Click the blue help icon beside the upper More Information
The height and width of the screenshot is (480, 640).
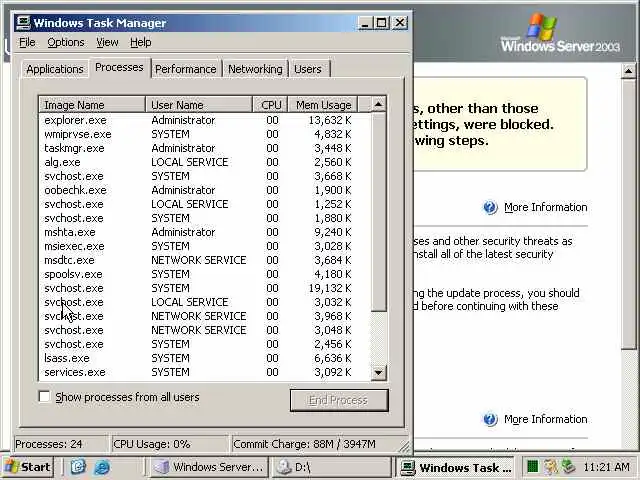(490, 207)
